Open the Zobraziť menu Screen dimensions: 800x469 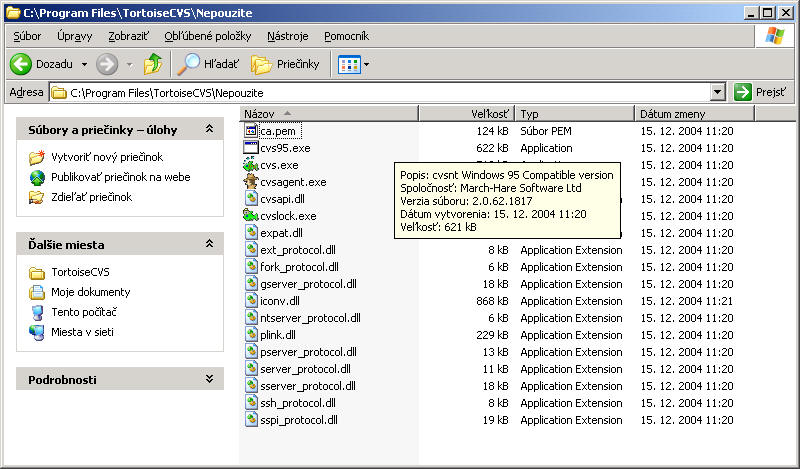pyautogui.click(x=129, y=36)
